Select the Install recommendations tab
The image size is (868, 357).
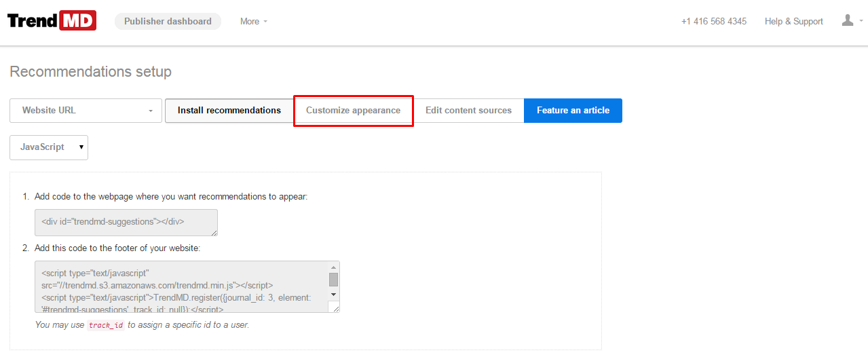coord(229,111)
